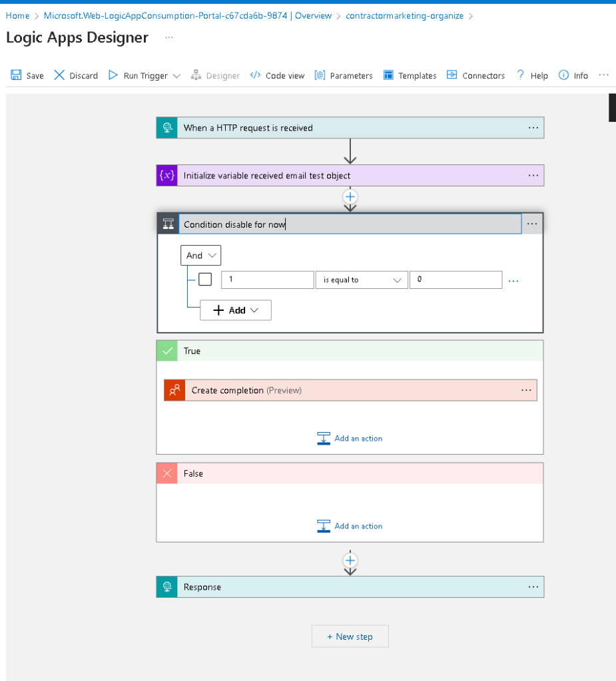616x681 pixels.
Task: Click the Designer hierarchy icon
Action: pos(196,75)
